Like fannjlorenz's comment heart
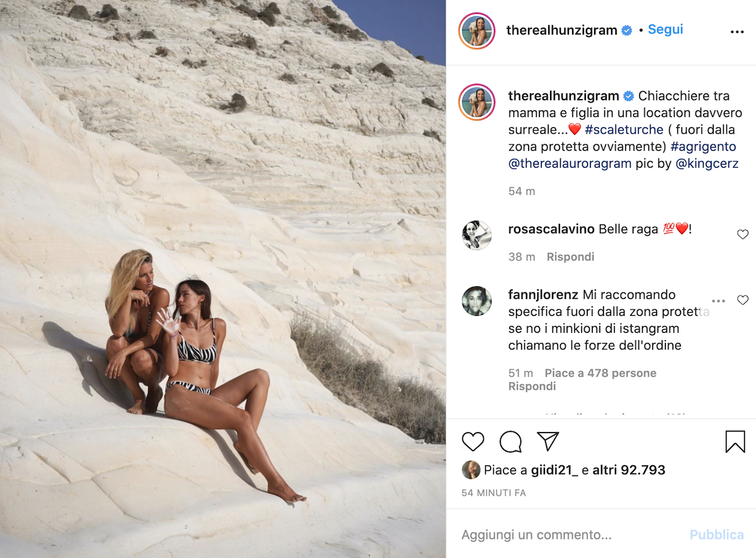 point(743,300)
